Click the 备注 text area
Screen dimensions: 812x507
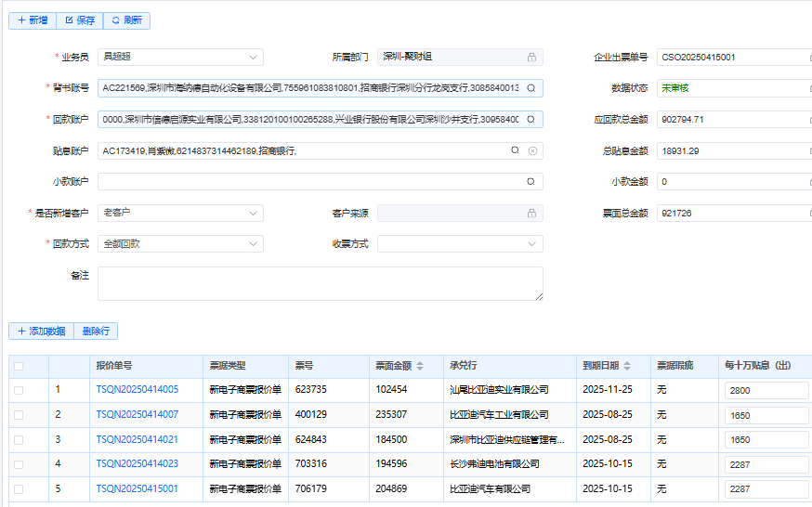(x=320, y=284)
